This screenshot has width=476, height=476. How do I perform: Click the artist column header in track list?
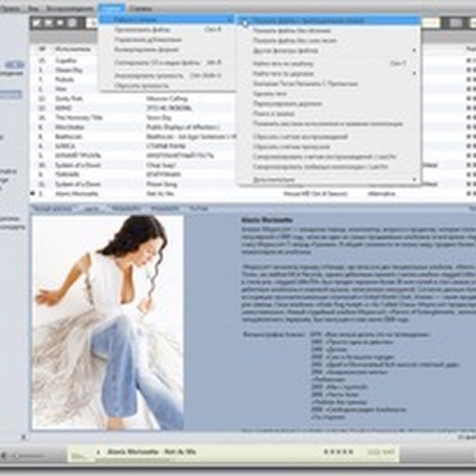(73, 49)
